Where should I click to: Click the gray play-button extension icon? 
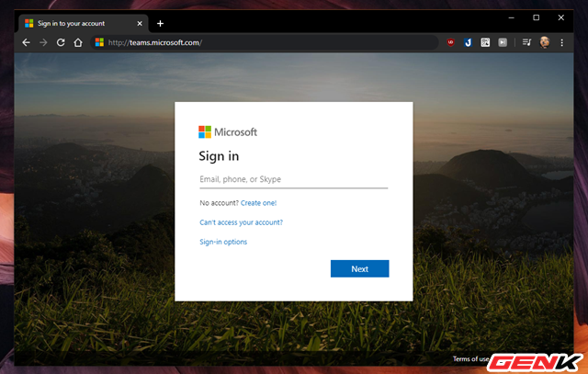503,43
